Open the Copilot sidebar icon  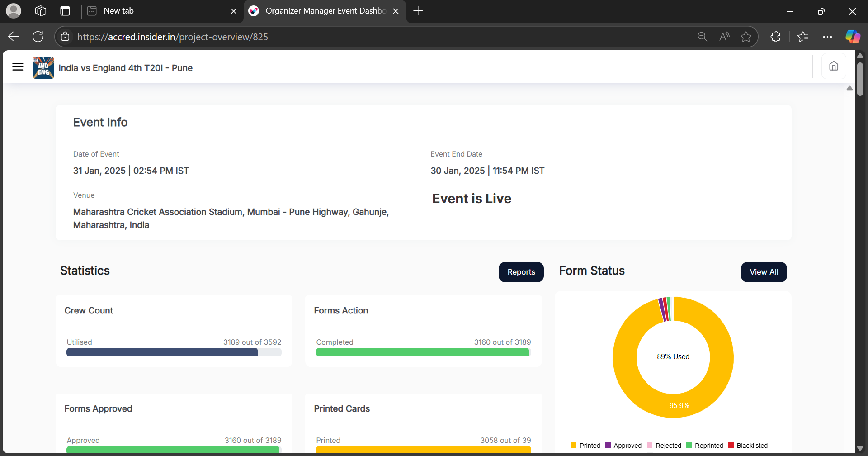click(853, 37)
